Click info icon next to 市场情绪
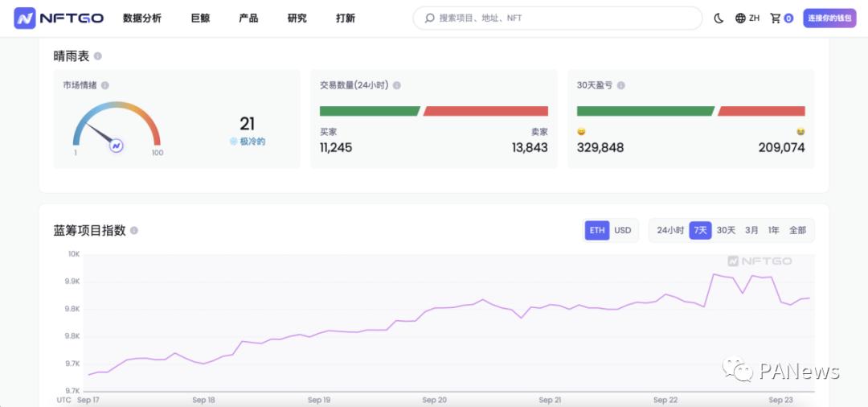This screenshot has width=868, height=407. click(105, 85)
